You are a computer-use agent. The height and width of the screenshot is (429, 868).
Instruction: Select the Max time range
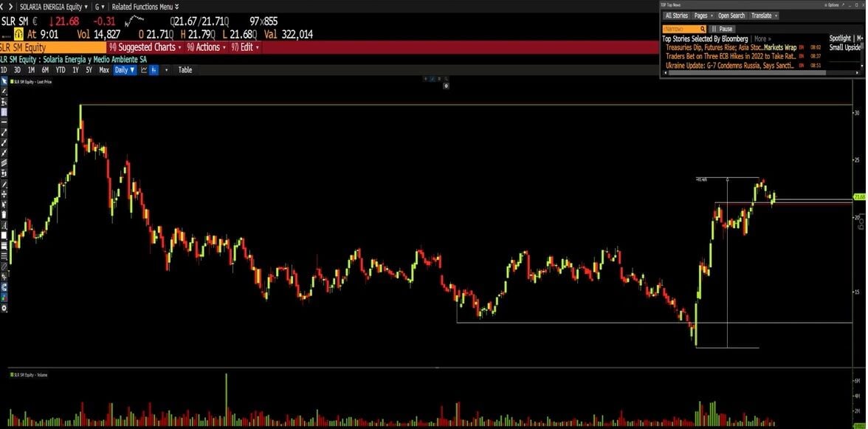[104, 69]
